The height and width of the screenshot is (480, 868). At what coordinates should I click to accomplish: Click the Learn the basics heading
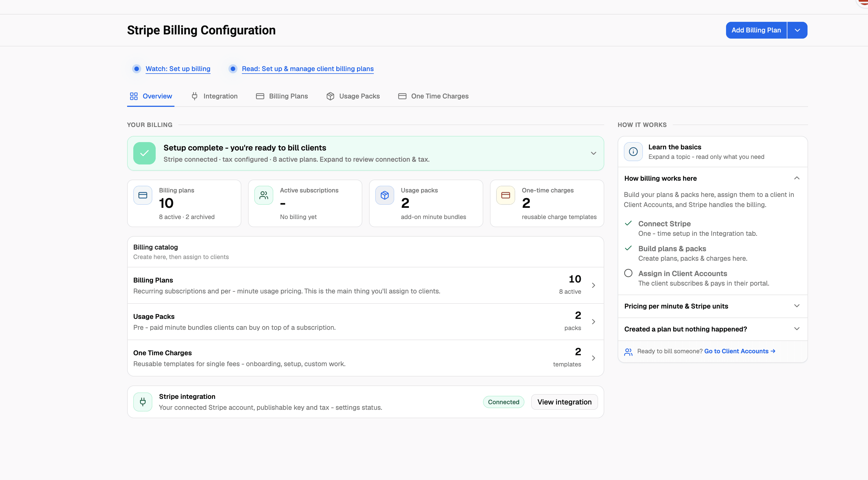675,147
